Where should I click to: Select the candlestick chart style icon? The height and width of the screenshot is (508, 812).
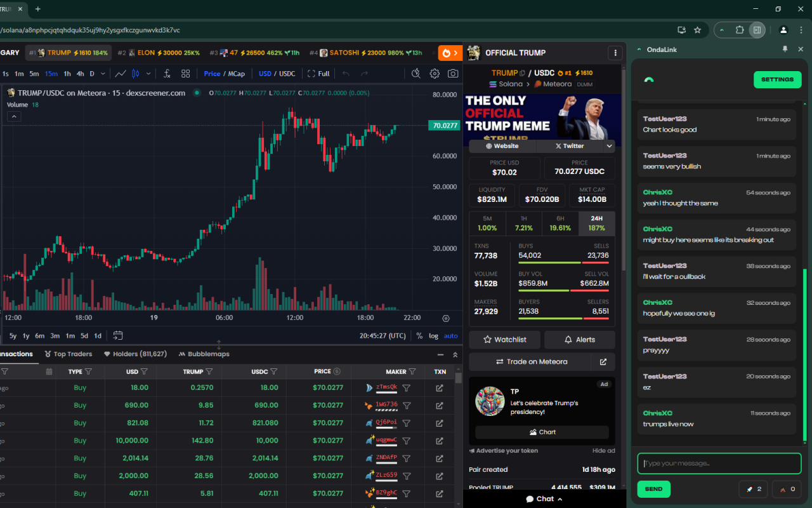[135, 74]
